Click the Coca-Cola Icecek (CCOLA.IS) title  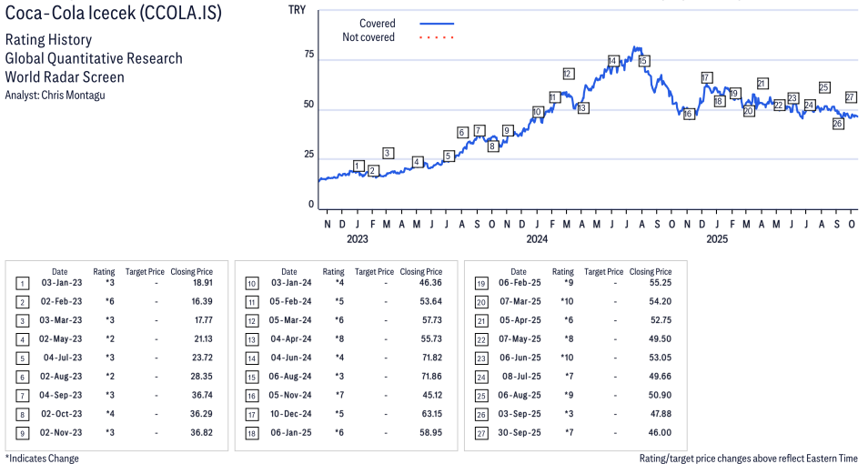114,15
